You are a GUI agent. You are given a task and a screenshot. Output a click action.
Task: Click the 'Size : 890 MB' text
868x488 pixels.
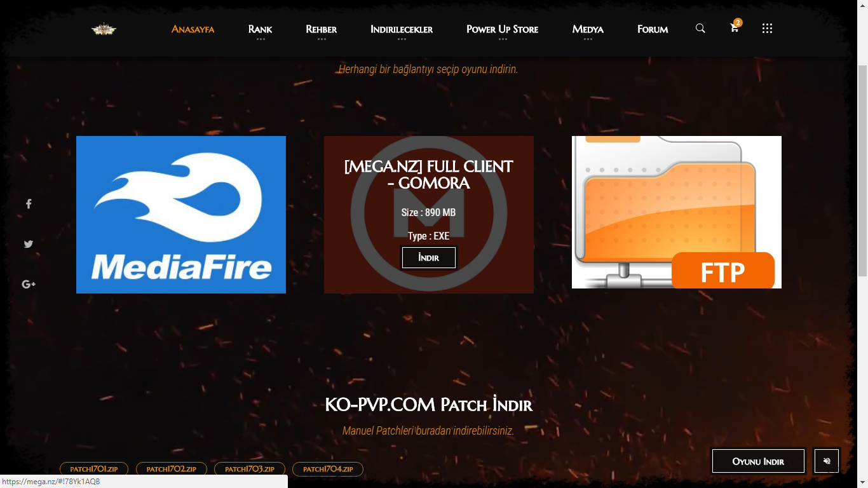point(429,212)
